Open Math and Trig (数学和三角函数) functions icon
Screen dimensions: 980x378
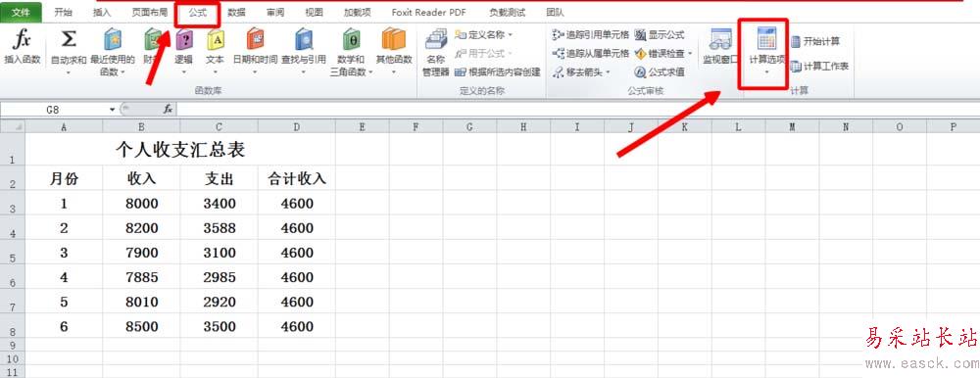click(351, 40)
